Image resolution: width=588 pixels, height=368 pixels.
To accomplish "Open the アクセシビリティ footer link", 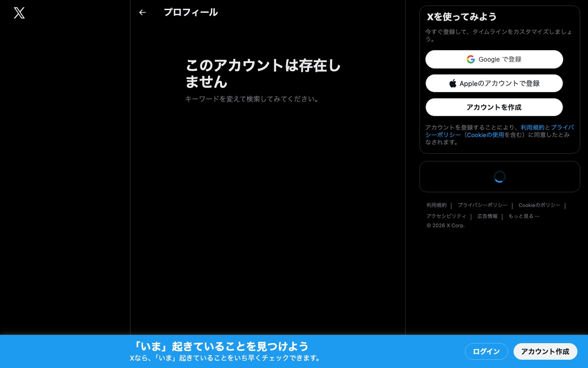I will (x=446, y=216).
